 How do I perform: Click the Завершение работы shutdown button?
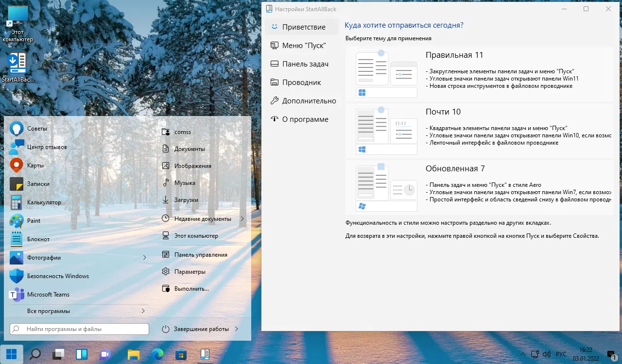(195, 329)
